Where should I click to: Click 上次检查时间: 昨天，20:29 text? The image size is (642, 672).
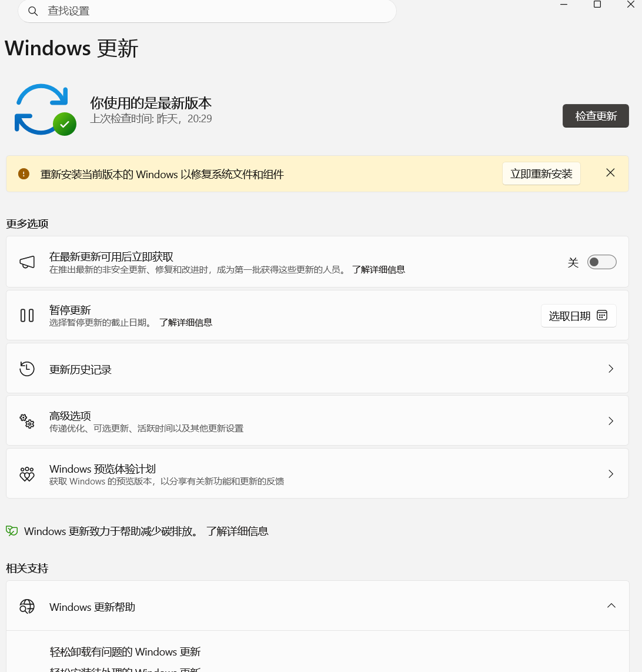tap(151, 119)
